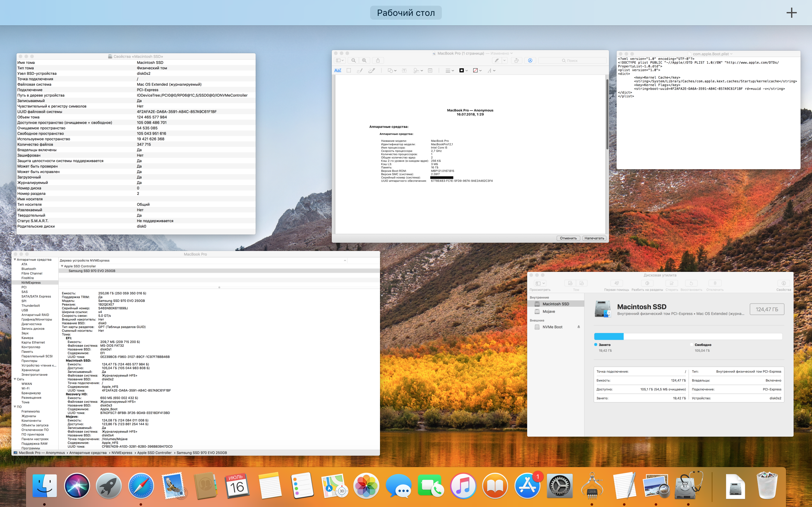Select the rectangular selection tool in Preview
Screen dimensions: 812x507
pyautogui.click(x=349, y=71)
